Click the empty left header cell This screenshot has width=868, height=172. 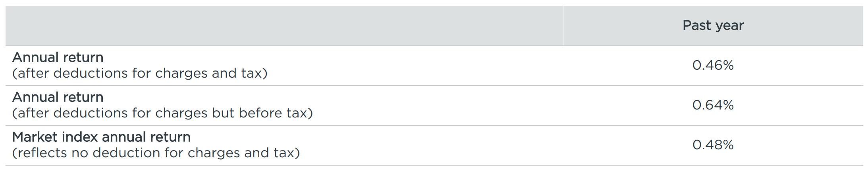(284, 25)
